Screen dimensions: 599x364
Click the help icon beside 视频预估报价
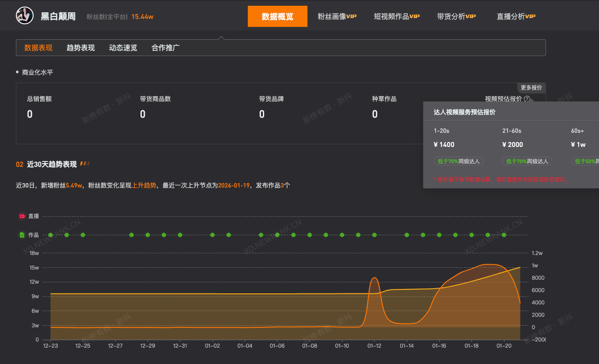coord(527,99)
